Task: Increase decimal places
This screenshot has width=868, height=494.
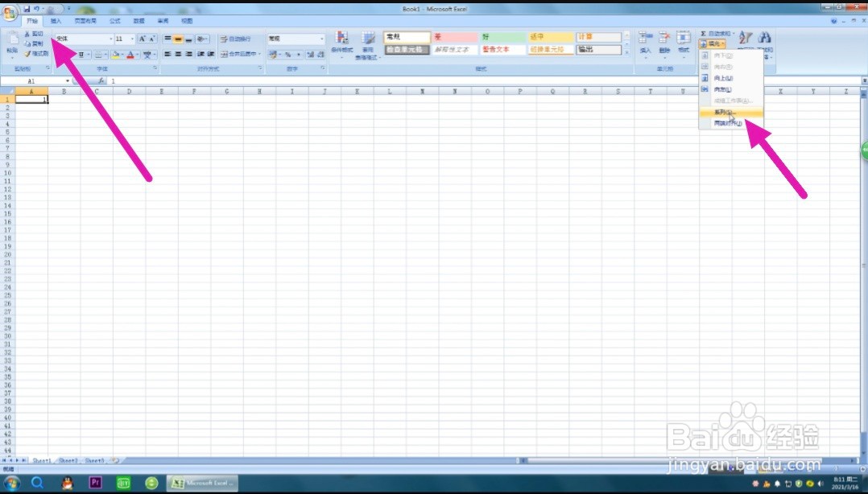Action: coord(310,55)
